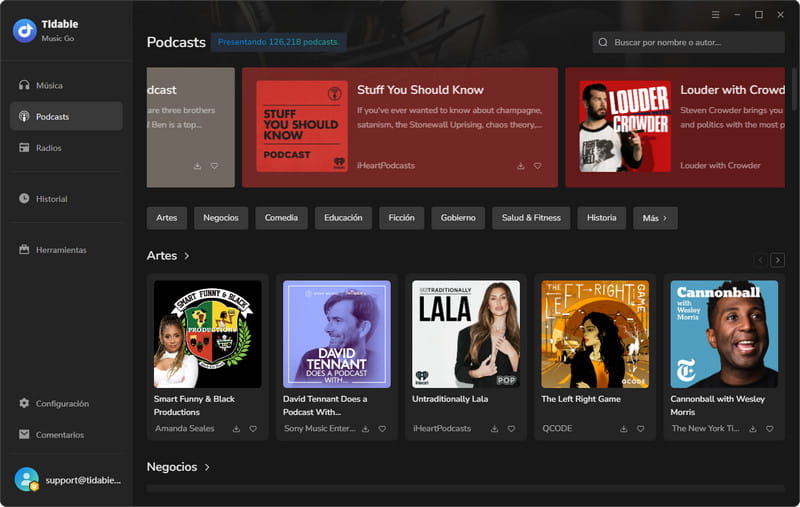Open Configuración settings
Screen dimensions: 800x507
point(66,403)
